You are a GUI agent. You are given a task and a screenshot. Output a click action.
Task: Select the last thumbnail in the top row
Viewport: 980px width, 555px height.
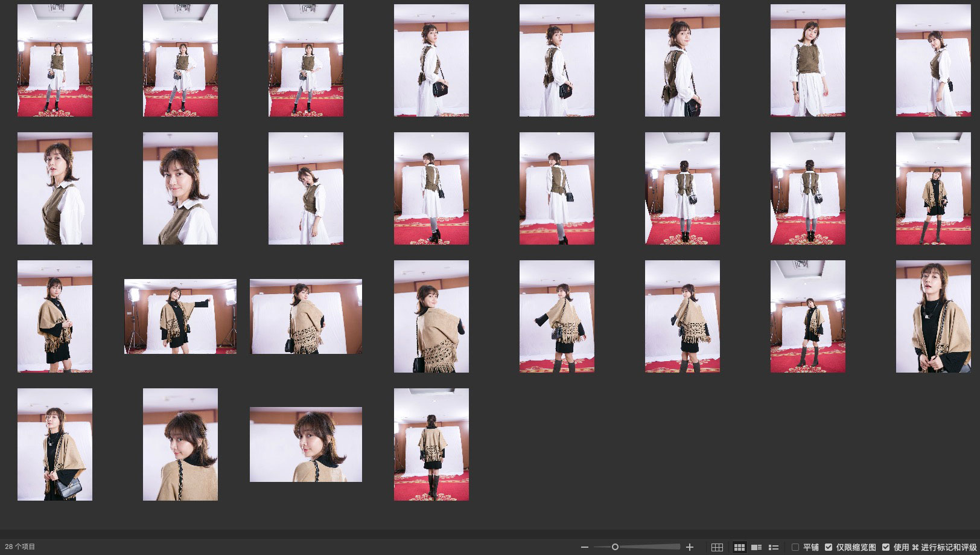click(x=933, y=60)
